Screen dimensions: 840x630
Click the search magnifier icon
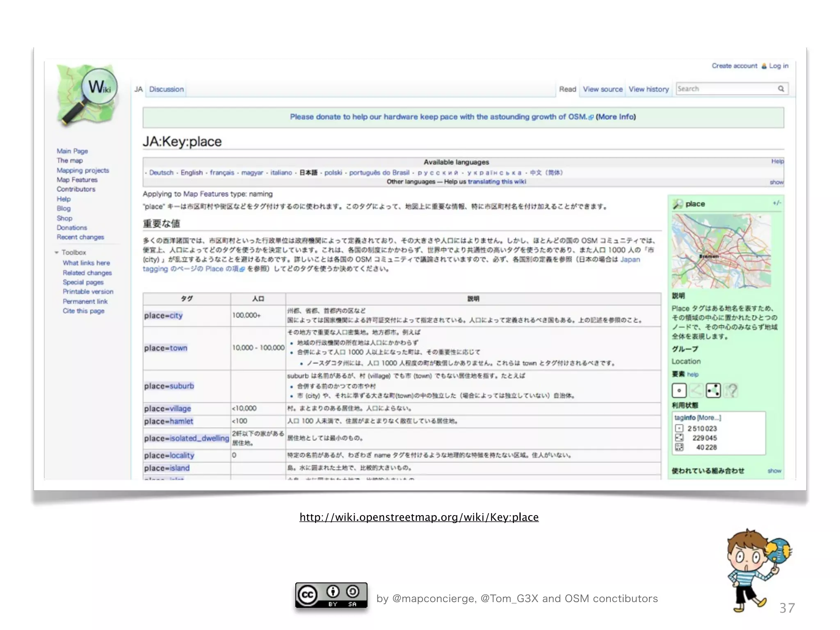(781, 89)
